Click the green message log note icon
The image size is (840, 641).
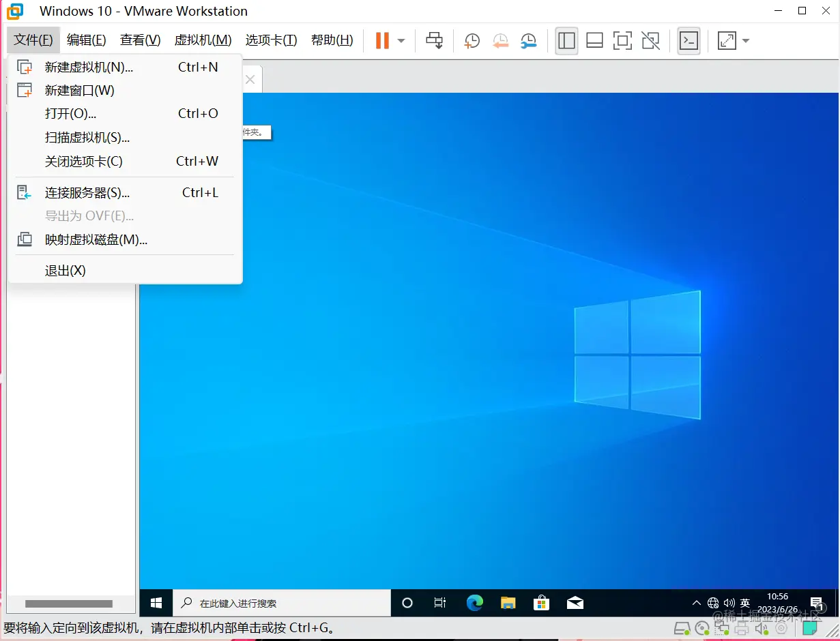810,628
